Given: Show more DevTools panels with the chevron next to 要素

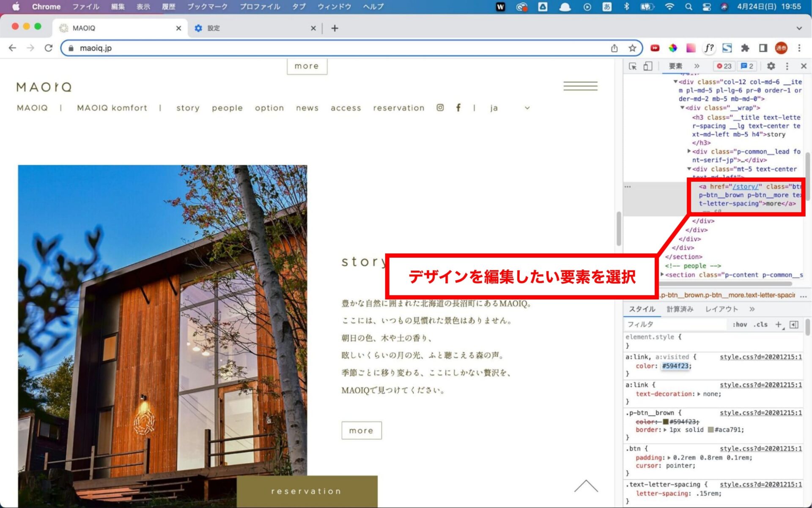Looking at the screenshot, I should click(697, 66).
